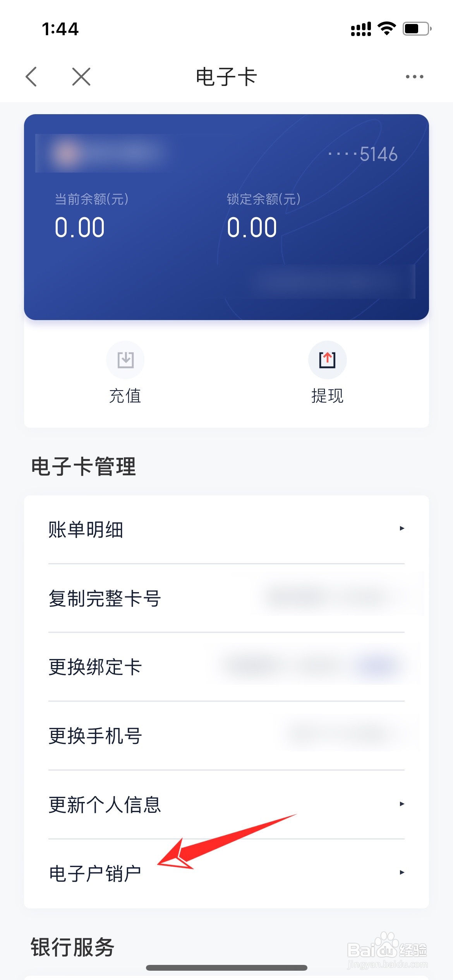This screenshot has width=453, height=980.
Task: Open the three-dot more options menu
Action: click(x=414, y=77)
